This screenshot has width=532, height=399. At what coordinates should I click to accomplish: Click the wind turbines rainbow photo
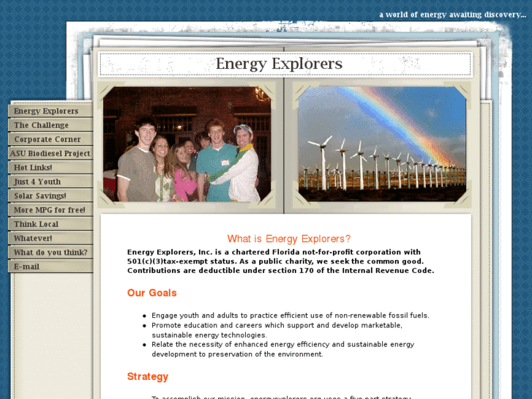382,144
